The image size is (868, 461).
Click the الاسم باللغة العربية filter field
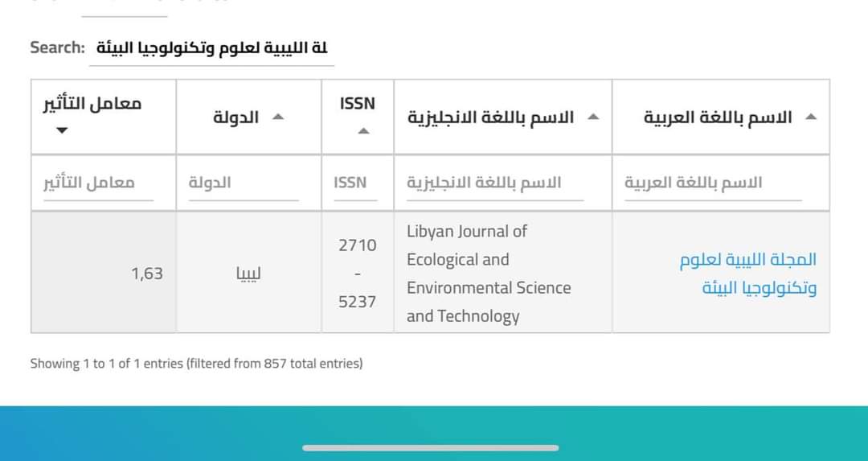pos(712,183)
